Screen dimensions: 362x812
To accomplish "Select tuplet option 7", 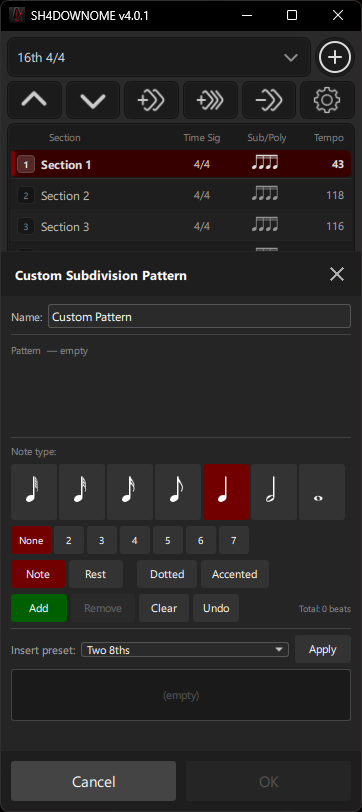I will 234,540.
